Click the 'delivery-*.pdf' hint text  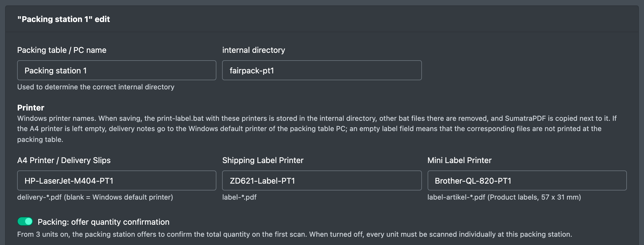(x=95, y=197)
